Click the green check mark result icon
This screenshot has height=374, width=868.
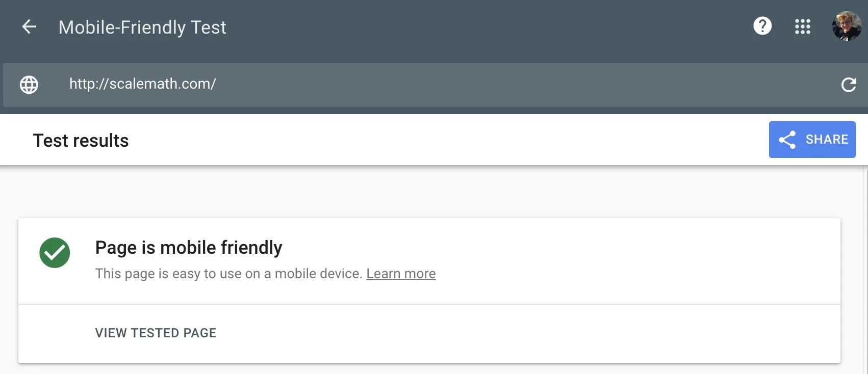54,253
